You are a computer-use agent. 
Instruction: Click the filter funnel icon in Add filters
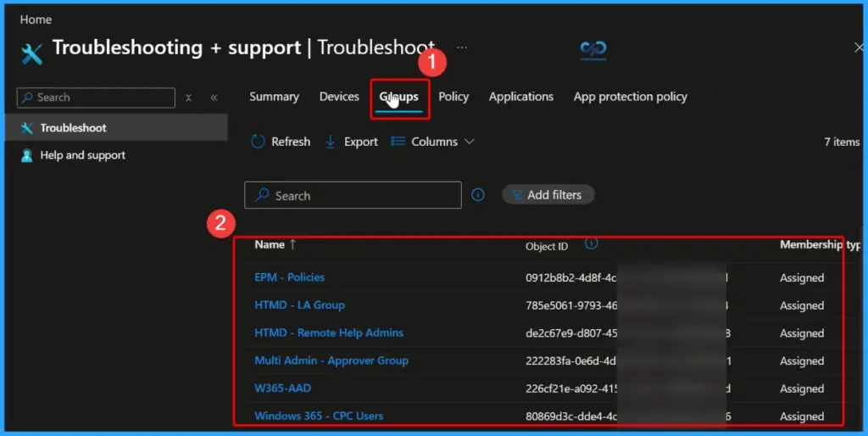[x=516, y=195]
